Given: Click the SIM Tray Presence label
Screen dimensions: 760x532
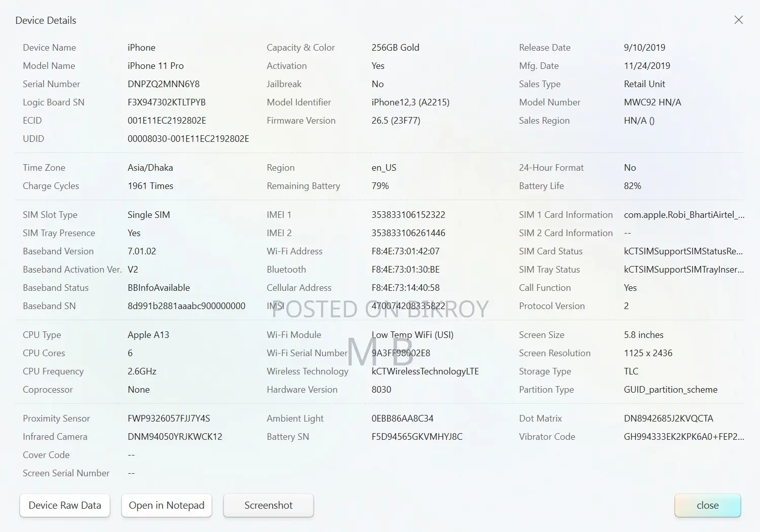Looking at the screenshot, I should 59,233.
